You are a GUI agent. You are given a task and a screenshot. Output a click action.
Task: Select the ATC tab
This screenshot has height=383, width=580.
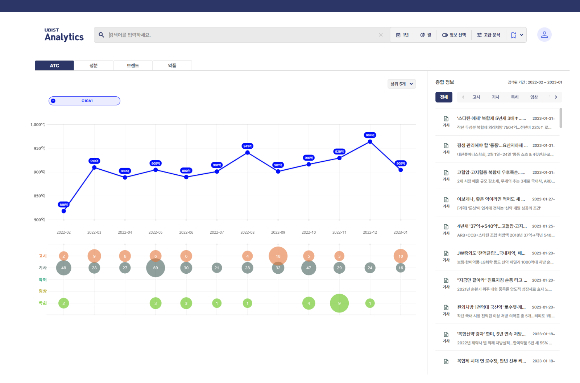54,65
